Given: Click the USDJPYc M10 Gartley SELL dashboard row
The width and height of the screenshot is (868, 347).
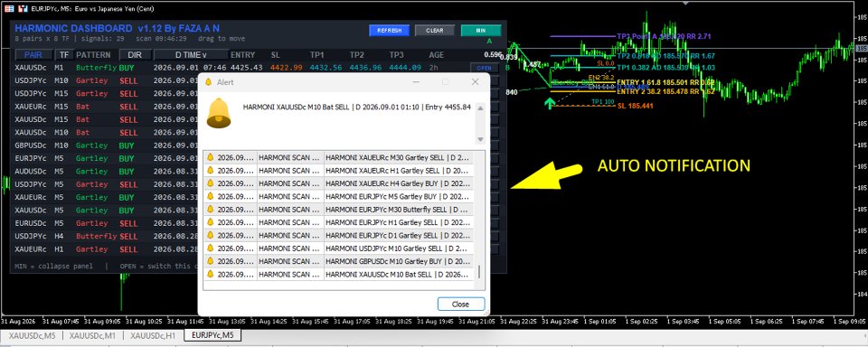Looking at the screenshot, I should (105, 80).
